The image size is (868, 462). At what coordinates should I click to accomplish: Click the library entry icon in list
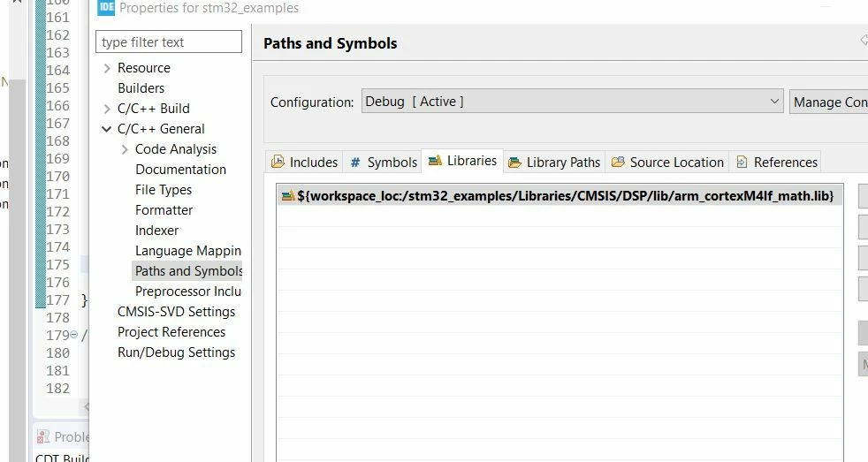tap(288, 196)
